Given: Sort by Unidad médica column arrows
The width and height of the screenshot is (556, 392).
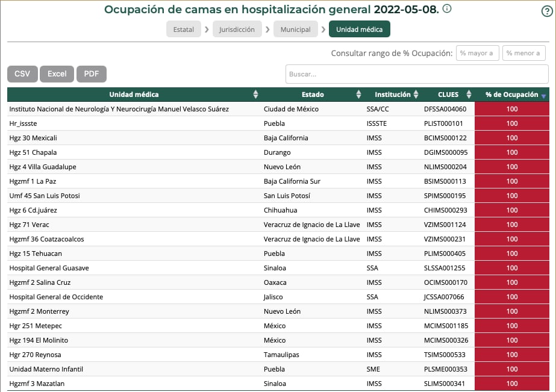Looking at the screenshot, I should pos(255,95).
